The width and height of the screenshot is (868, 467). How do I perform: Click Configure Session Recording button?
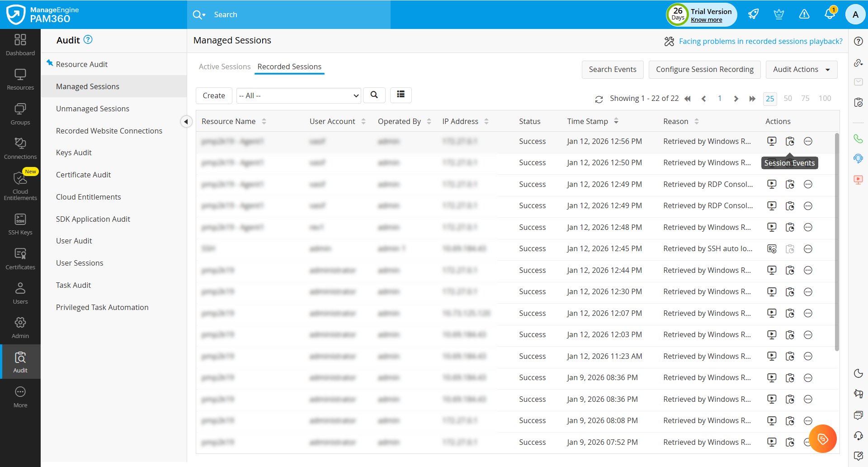coord(704,69)
